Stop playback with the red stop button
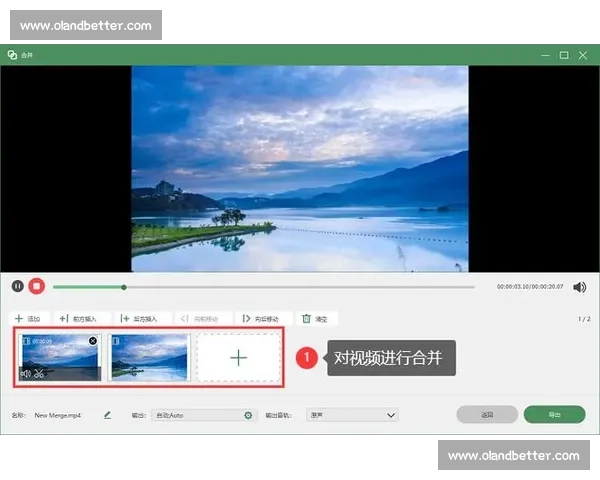The width and height of the screenshot is (600, 480). [x=37, y=286]
